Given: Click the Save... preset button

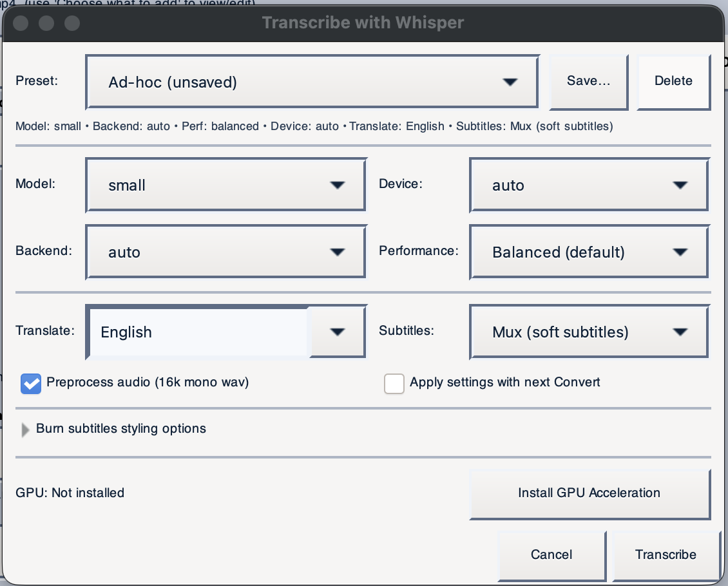Looking at the screenshot, I should pos(588,81).
